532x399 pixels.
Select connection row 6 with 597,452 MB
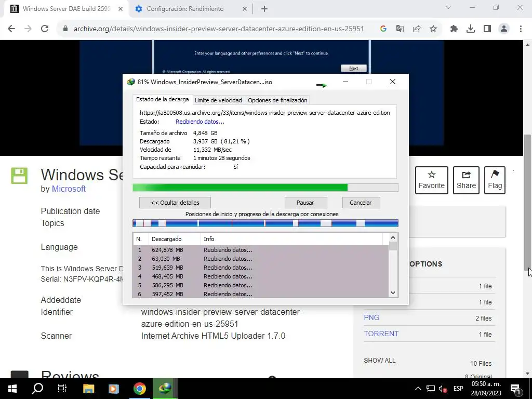point(261,294)
